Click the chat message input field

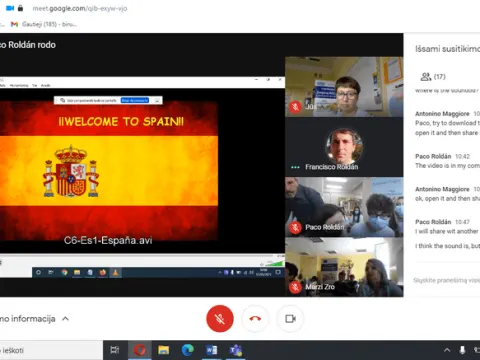(x=447, y=280)
